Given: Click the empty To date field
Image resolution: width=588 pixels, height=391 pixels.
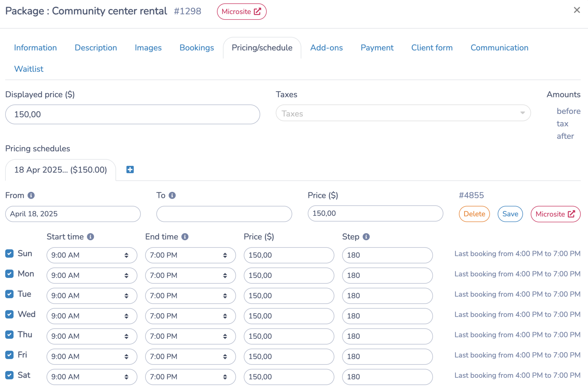Looking at the screenshot, I should click(x=224, y=214).
